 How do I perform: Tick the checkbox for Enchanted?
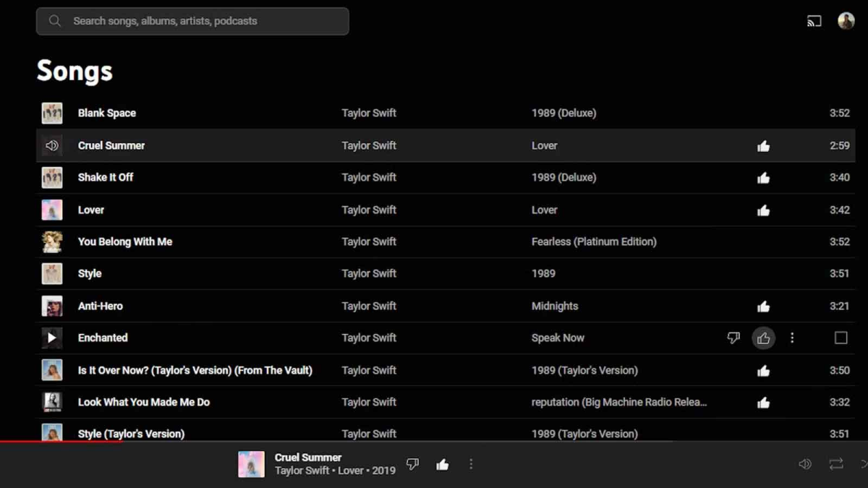point(841,338)
